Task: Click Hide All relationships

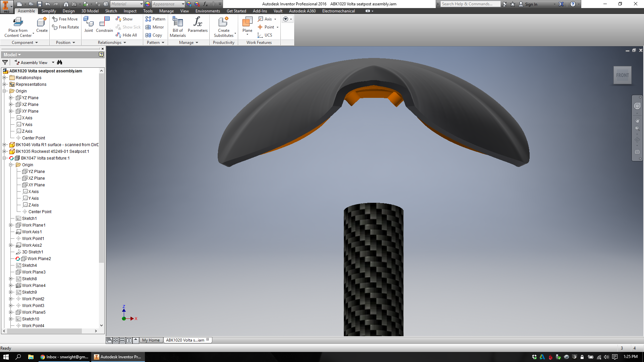Action: click(x=126, y=35)
